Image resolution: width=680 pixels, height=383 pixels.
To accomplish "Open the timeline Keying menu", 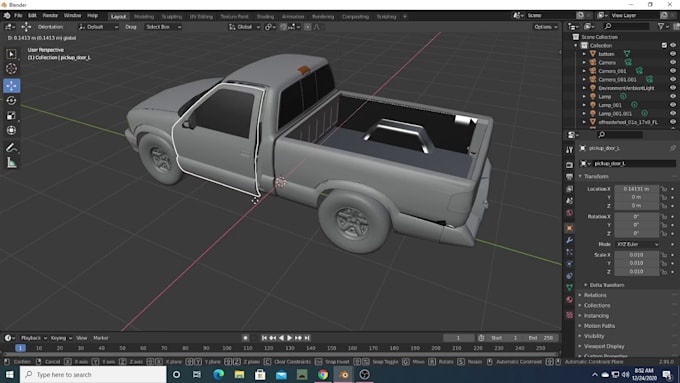I will point(61,338).
